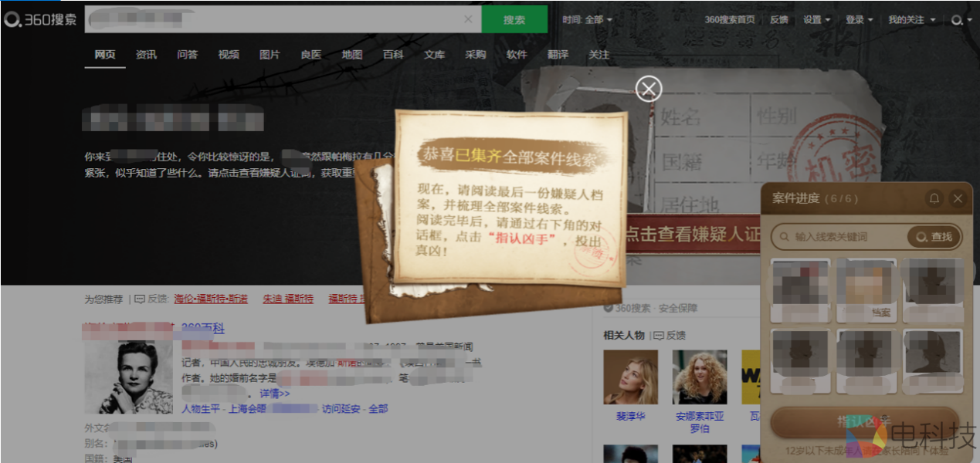Clear the search box using the X icon
The image size is (980, 463).
(x=468, y=19)
